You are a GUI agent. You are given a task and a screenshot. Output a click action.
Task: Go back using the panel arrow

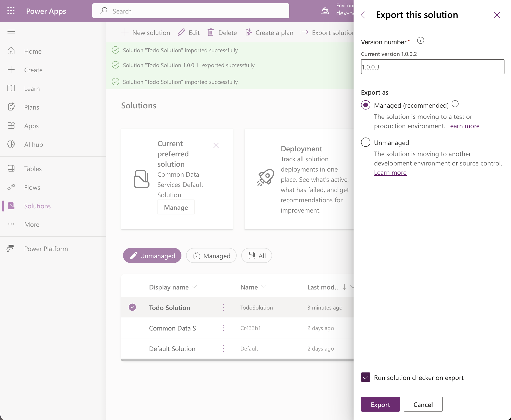click(365, 15)
